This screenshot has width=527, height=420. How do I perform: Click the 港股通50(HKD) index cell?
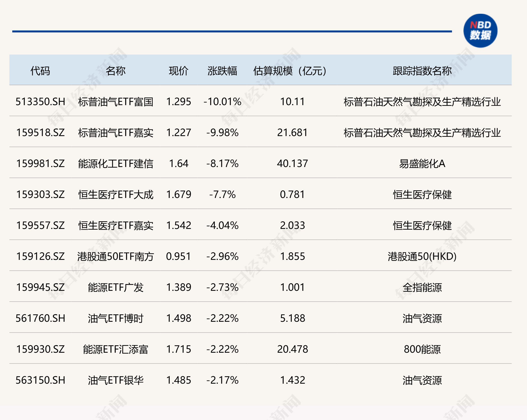pyautogui.click(x=422, y=256)
